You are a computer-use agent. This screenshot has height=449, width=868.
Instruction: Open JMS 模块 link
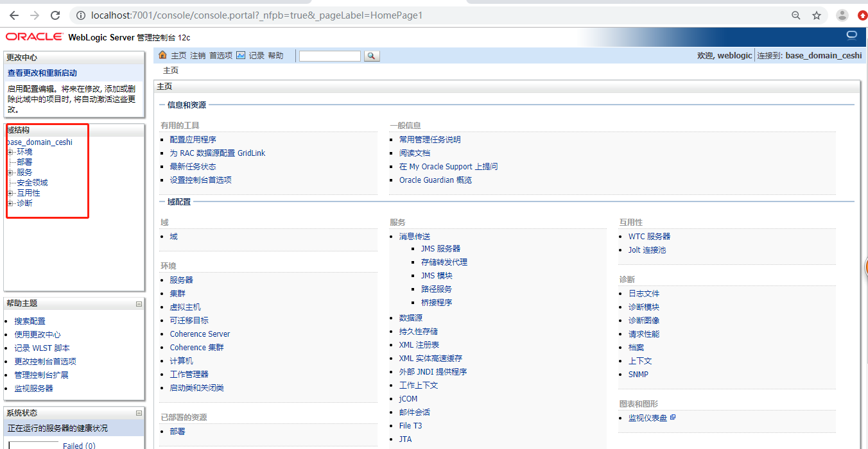coord(437,276)
